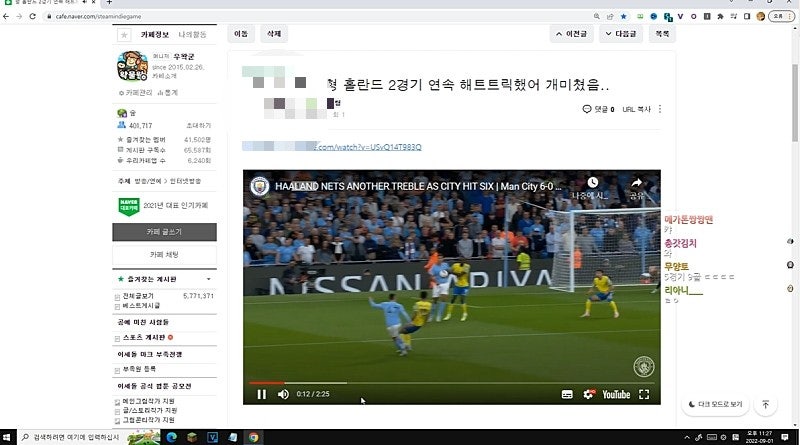
Task: Open the video on YouTube via logo
Action: [x=616, y=394]
